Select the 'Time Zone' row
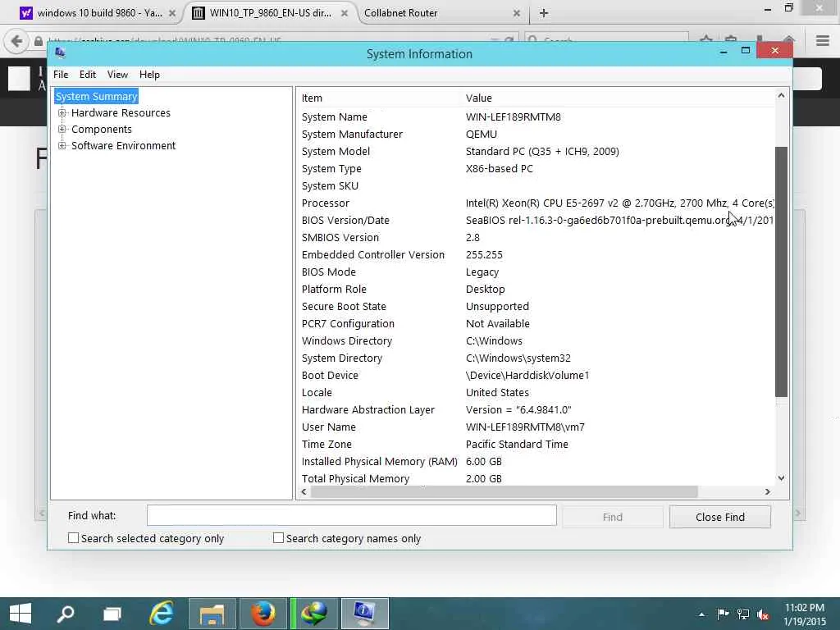The image size is (840, 630). coord(535,444)
